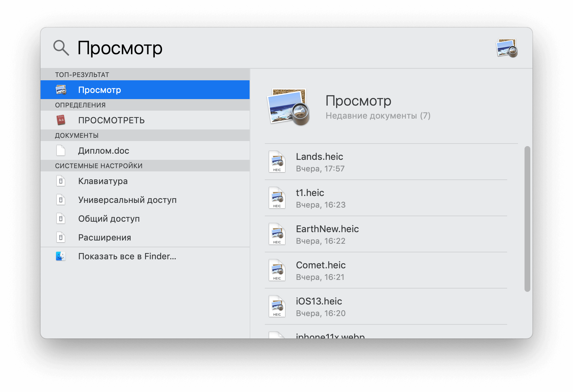Click the icon beside Общий доступ
The image size is (573, 392).
pos(61,218)
